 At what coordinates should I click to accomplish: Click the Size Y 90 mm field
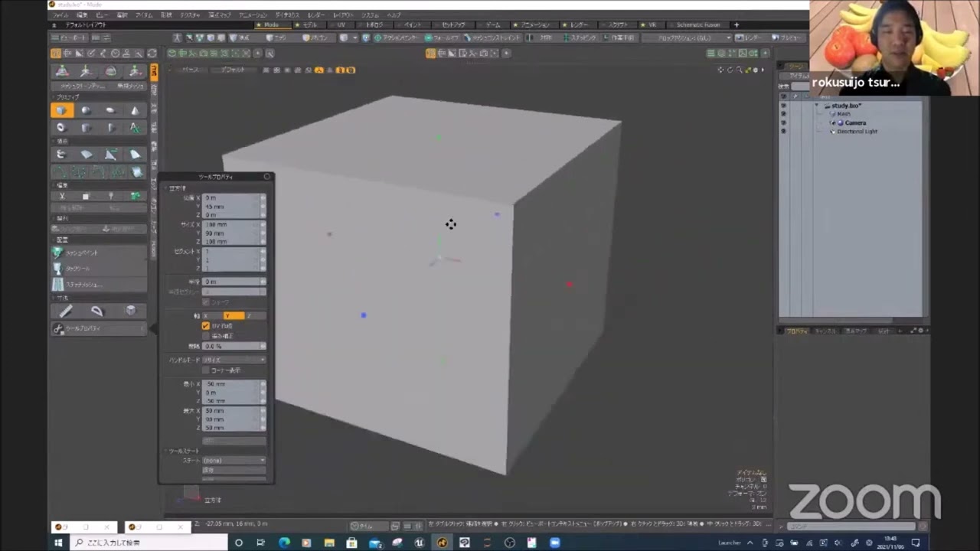232,233
